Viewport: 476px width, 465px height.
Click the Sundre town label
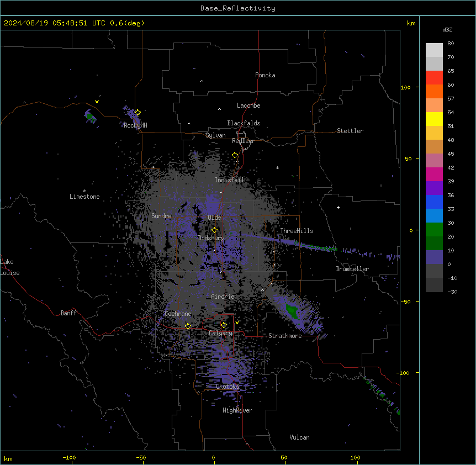click(161, 216)
